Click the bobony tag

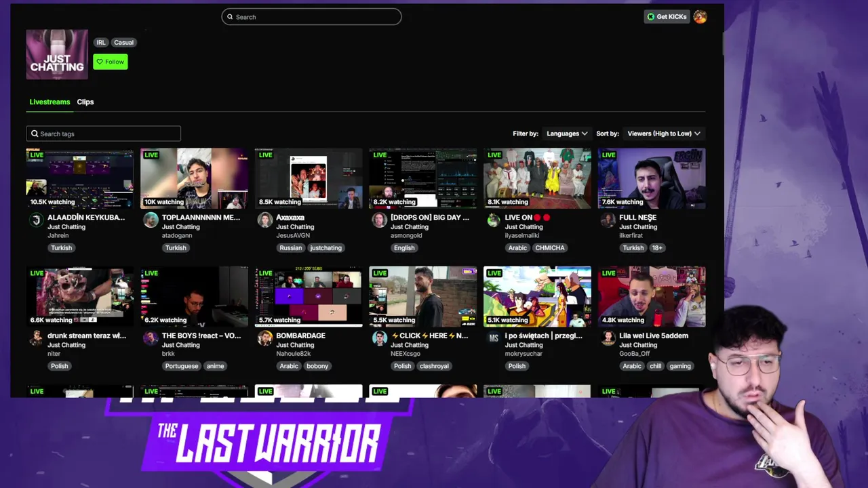317,366
